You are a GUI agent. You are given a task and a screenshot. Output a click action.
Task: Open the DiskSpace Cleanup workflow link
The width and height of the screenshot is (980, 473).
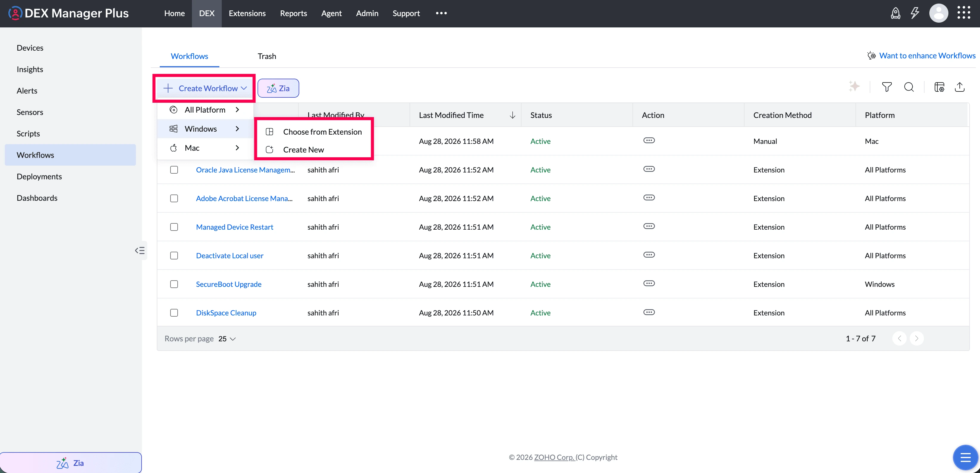click(226, 313)
